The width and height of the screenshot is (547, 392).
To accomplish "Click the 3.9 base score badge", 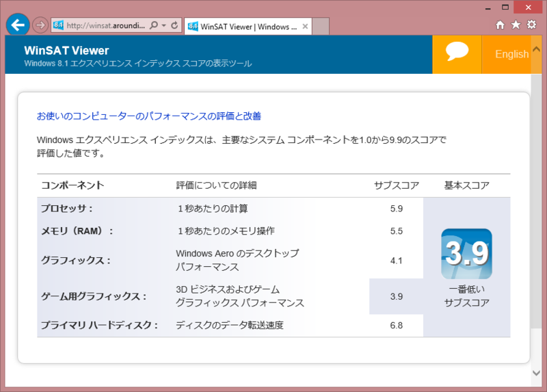I will [x=467, y=254].
